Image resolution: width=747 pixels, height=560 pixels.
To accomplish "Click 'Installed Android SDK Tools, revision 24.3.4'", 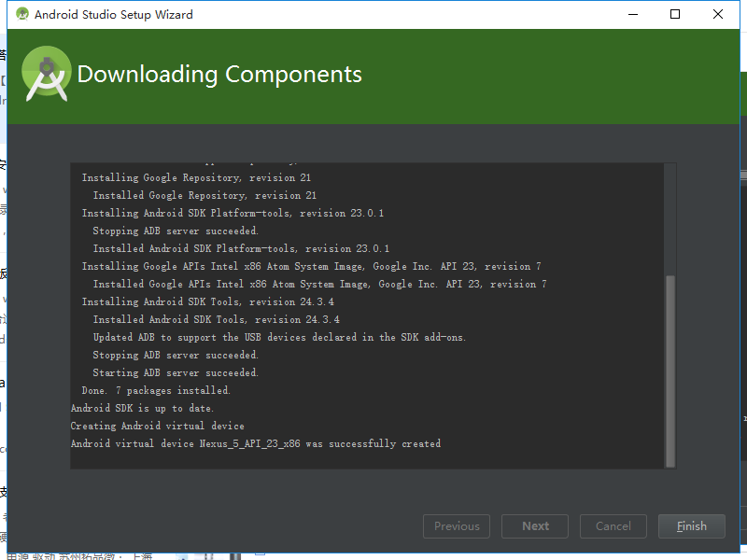I will point(217,319).
